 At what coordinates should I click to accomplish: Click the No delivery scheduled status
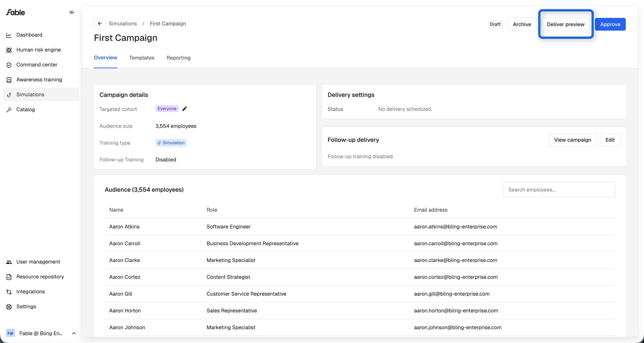[405, 109]
